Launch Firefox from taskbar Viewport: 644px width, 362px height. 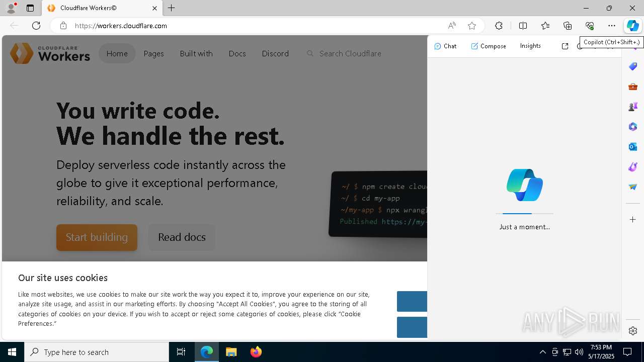tap(256, 352)
